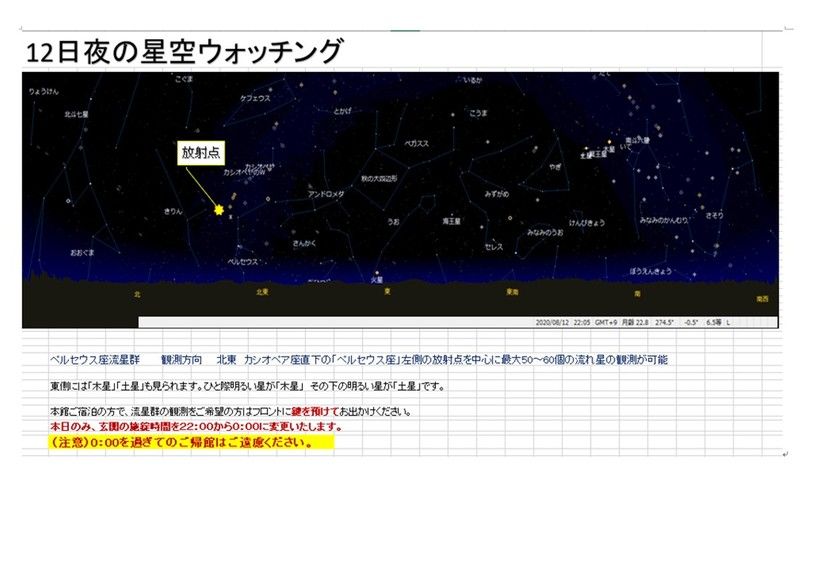Click the ケフェウス constellation label

coord(255,98)
